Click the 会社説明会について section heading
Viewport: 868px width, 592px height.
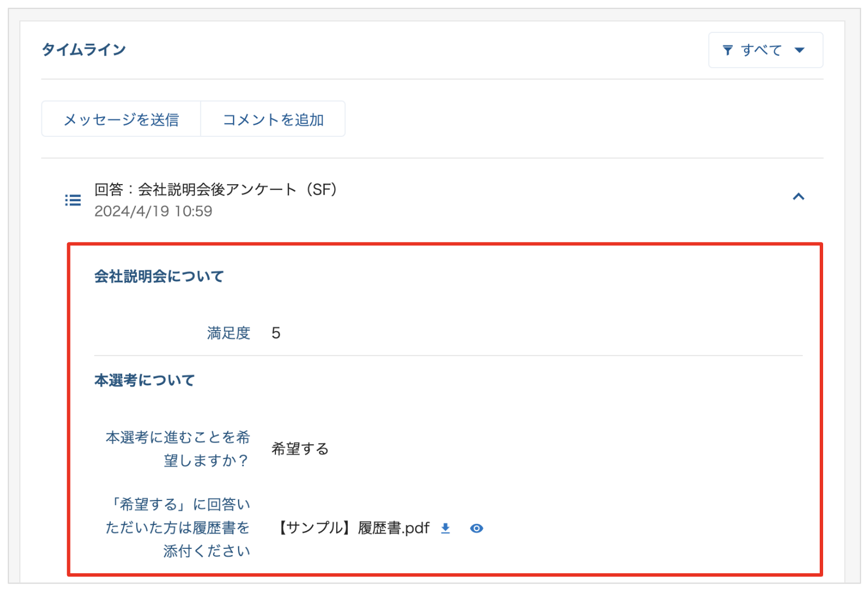click(x=159, y=277)
